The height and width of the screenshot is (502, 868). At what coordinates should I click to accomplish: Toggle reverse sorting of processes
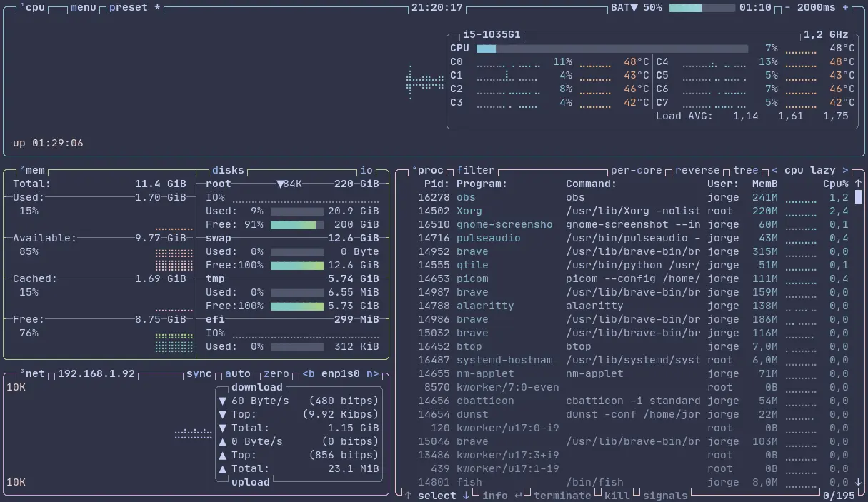click(697, 171)
